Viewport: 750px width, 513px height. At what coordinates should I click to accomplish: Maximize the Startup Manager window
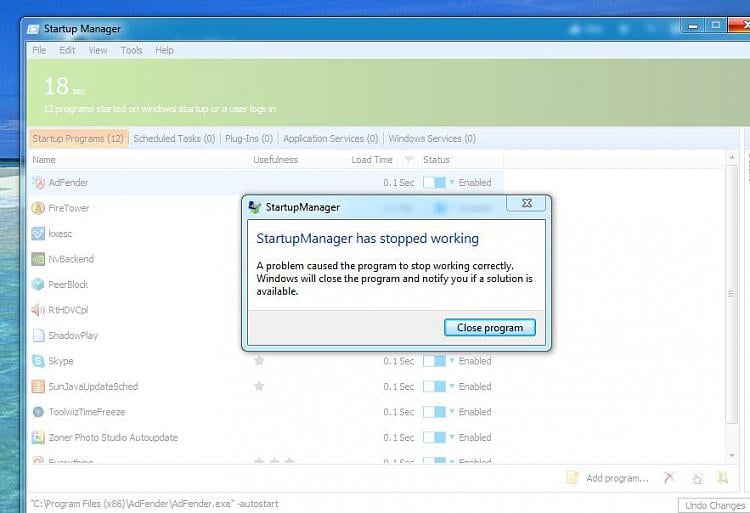(716, 25)
